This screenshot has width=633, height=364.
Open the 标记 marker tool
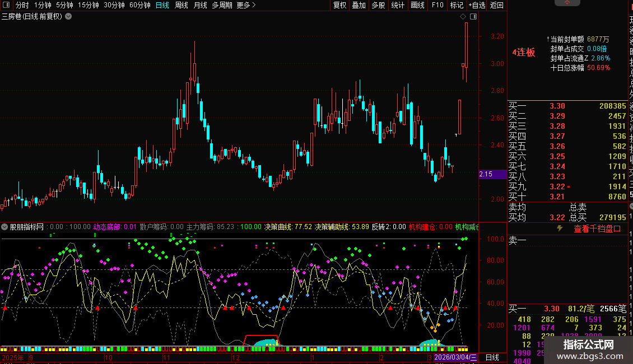coord(457,5)
